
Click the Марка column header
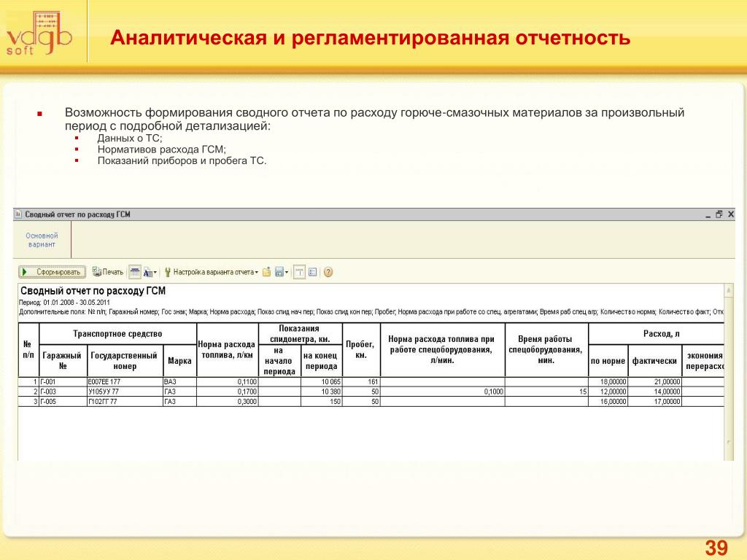click(x=179, y=361)
